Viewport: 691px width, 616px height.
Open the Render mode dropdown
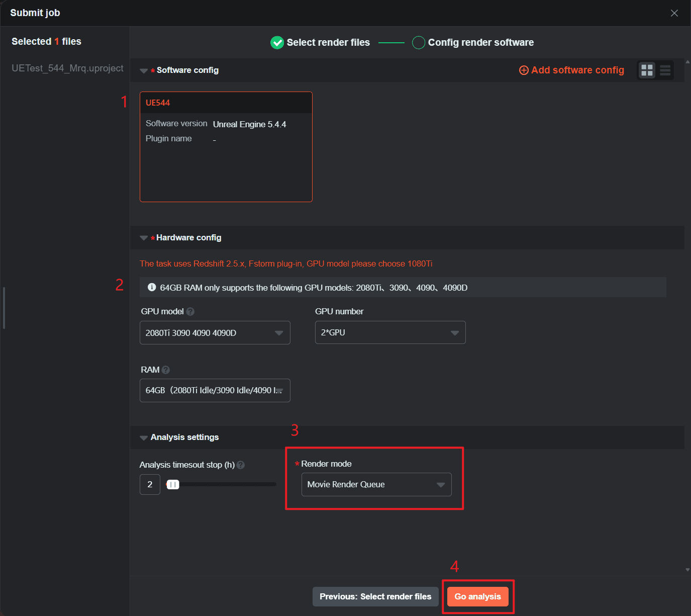click(376, 485)
